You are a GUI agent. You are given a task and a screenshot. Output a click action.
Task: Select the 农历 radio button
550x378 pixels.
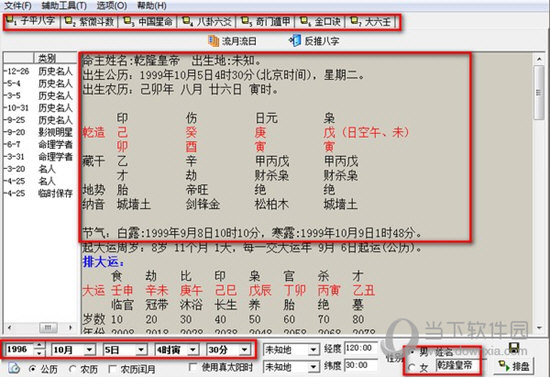(73, 369)
